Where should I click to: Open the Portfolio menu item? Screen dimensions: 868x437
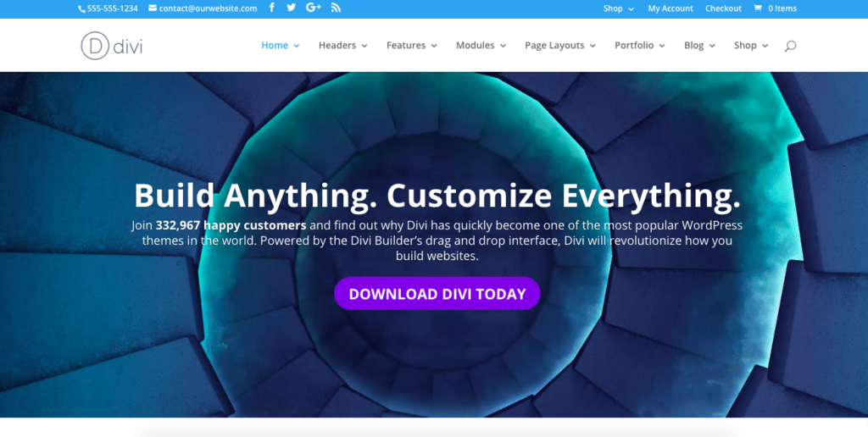point(634,46)
